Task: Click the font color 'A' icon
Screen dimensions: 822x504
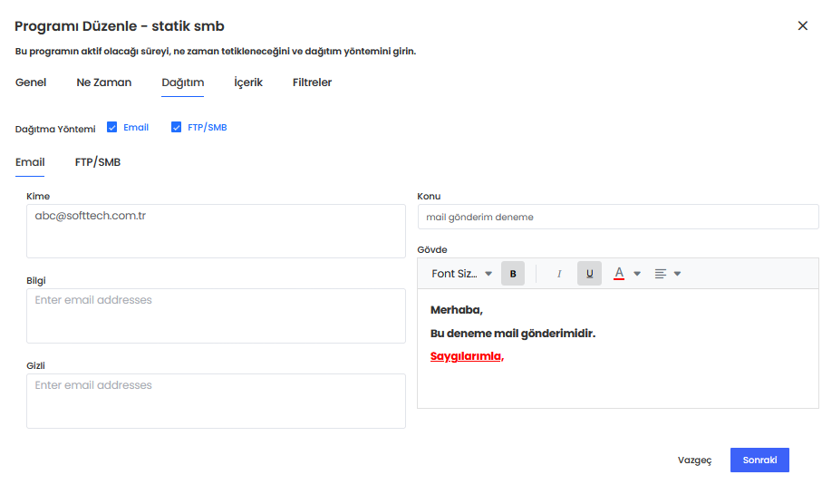Action: point(619,274)
